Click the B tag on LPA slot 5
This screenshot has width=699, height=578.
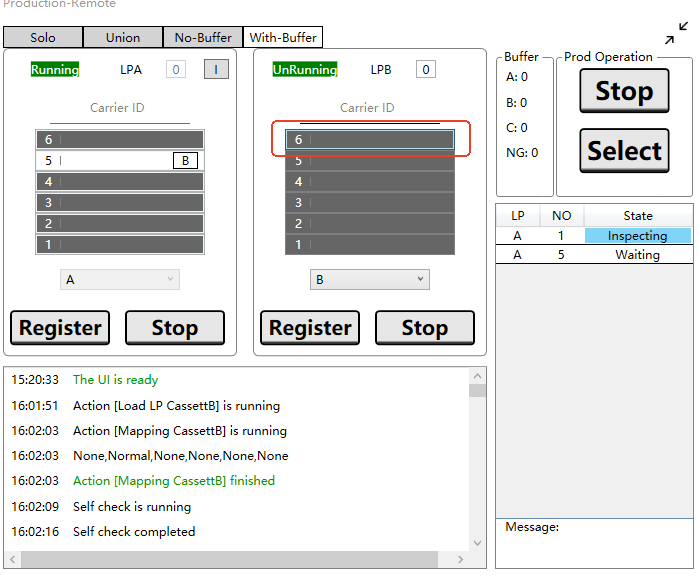[x=185, y=160]
